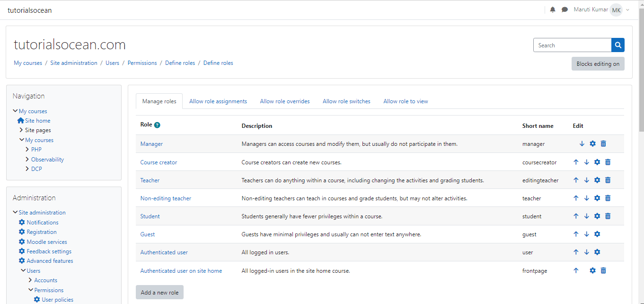Open the Allow role assignments tab
644x304 pixels.
(x=218, y=101)
